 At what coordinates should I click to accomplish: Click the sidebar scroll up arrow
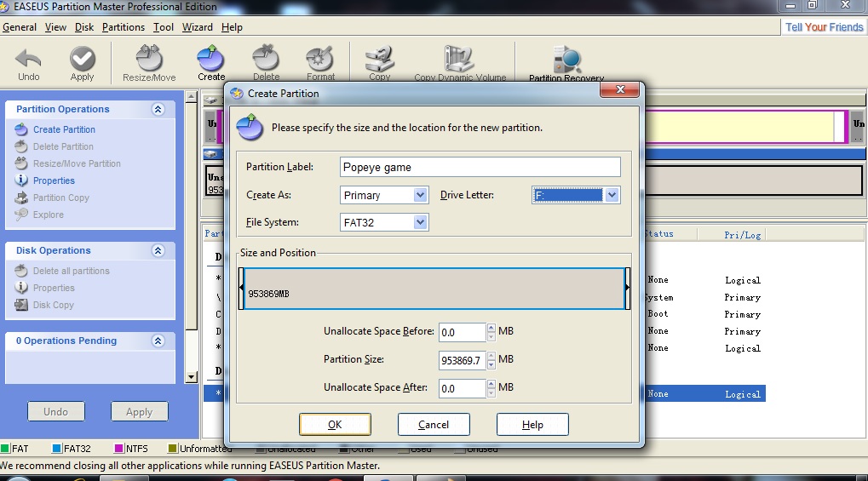pyautogui.click(x=191, y=97)
